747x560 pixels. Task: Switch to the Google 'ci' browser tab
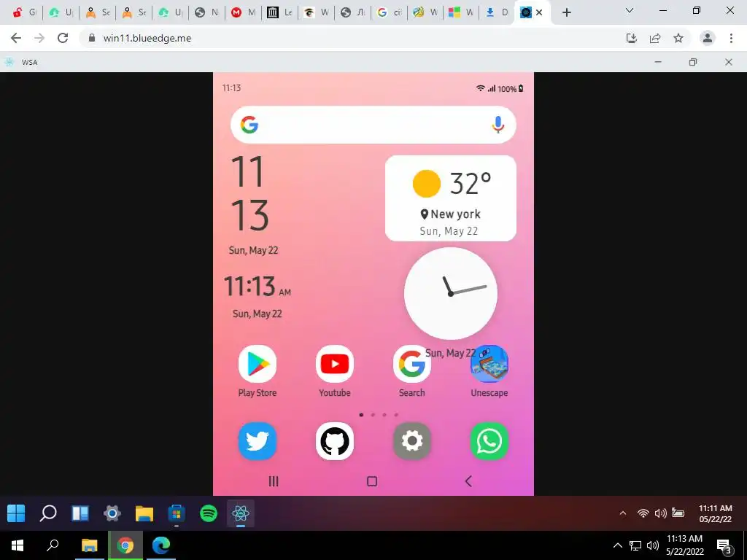click(x=390, y=12)
